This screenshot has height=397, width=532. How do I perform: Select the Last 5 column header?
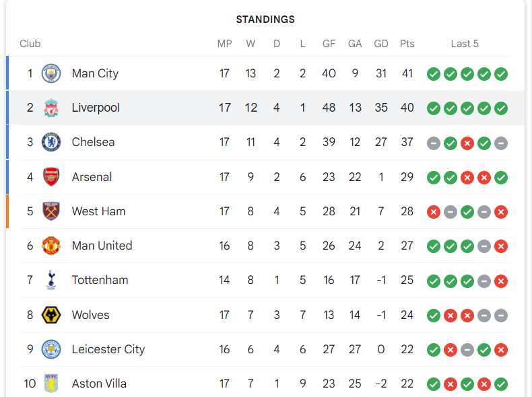pos(465,44)
